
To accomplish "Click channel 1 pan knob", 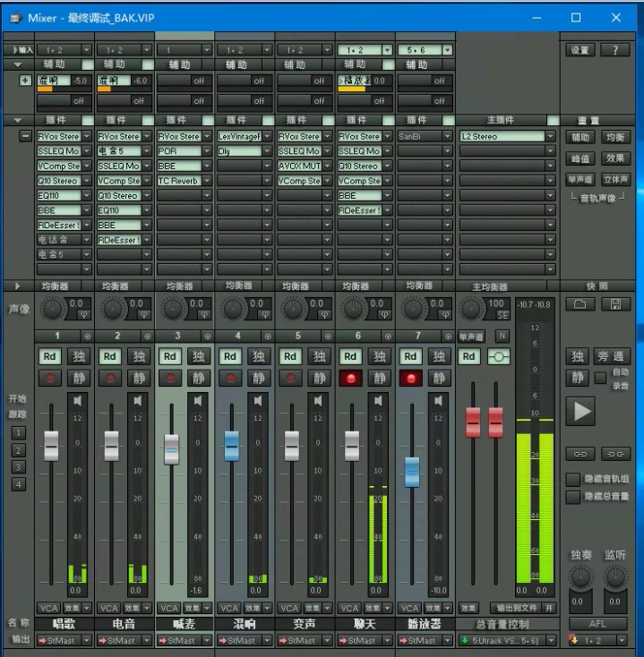I will (x=53, y=309).
